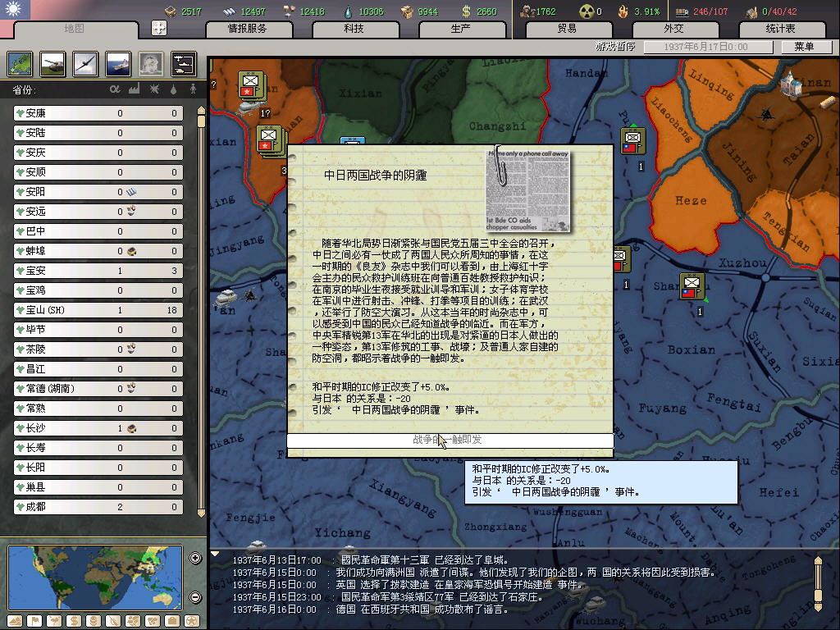
Task: Click the Heze province on map
Action: [x=690, y=200]
